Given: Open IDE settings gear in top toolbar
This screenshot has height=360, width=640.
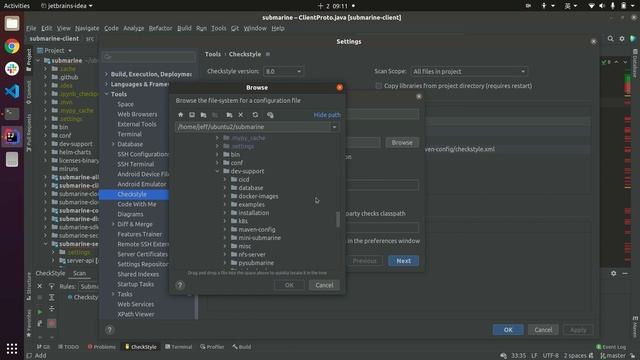Looking at the screenshot, I should pos(622,38).
